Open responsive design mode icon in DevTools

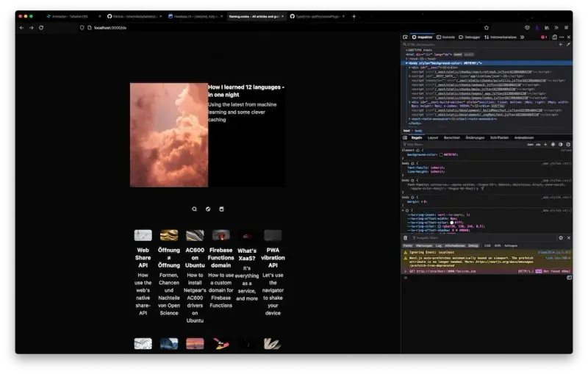click(x=554, y=37)
